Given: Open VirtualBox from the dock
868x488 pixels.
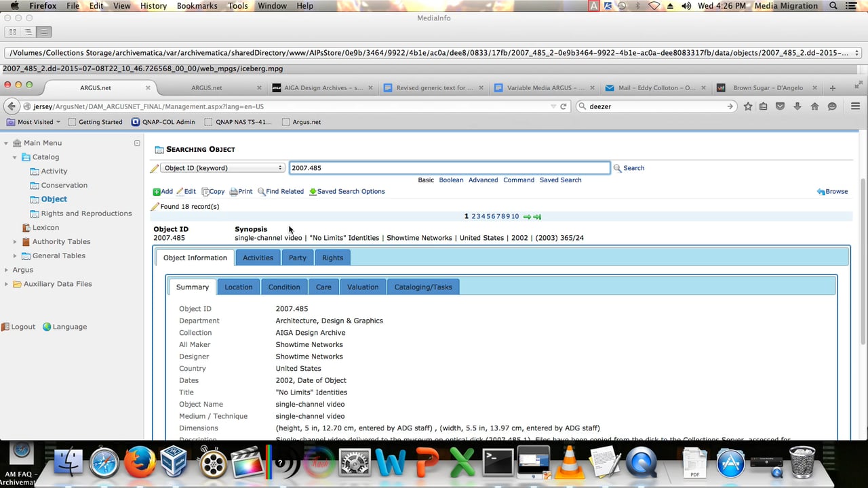Looking at the screenshot, I should 175,464.
